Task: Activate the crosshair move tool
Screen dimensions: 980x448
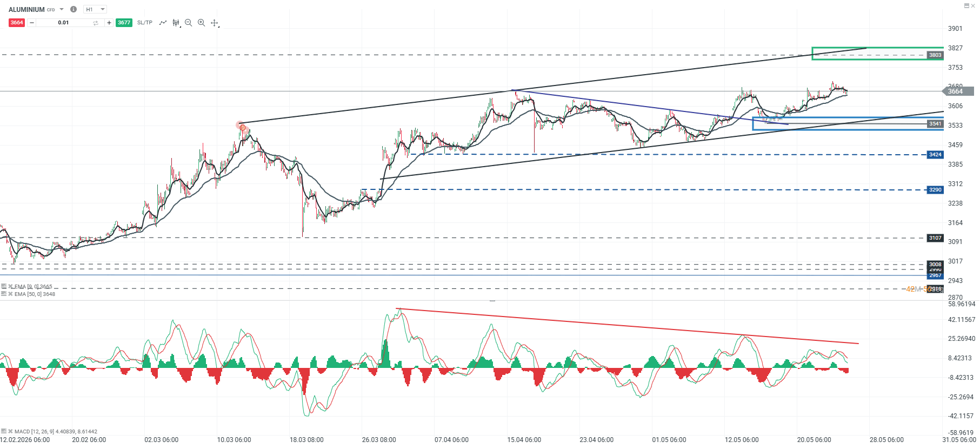Action: [x=215, y=23]
